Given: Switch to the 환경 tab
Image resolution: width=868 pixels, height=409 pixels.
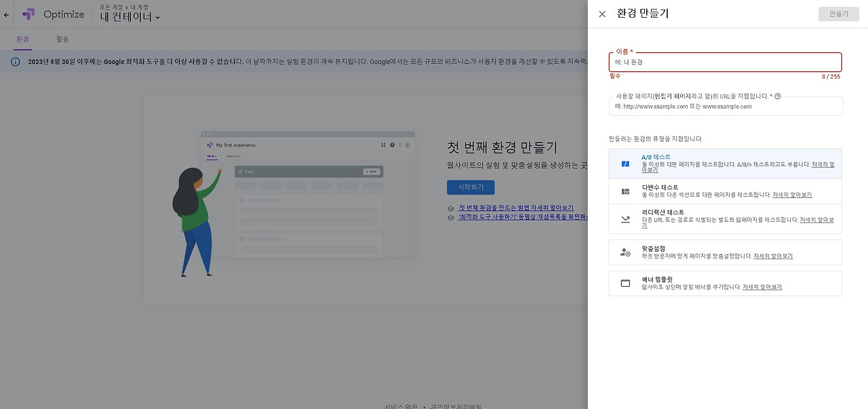Looking at the screenshot, I should pyautogui.click(x=23, y=39).
